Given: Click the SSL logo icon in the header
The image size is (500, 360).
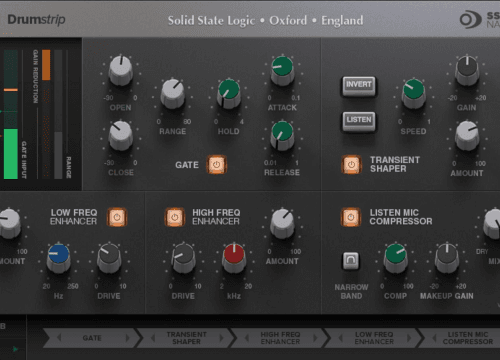Looking at the screenshot, I should pyautogui.click(x=470, y=19).
